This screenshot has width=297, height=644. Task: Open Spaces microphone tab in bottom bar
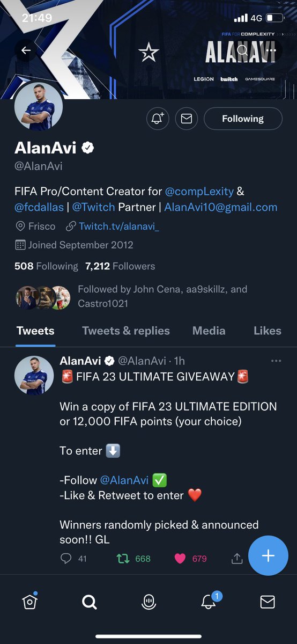[148, 602]
